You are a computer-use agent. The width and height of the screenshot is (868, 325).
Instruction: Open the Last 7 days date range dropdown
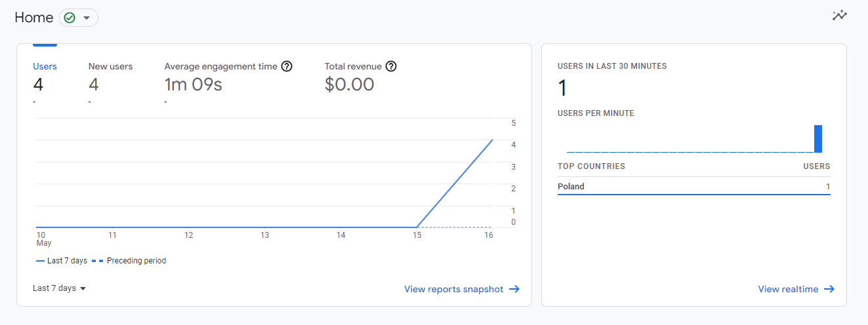point(60,288)
